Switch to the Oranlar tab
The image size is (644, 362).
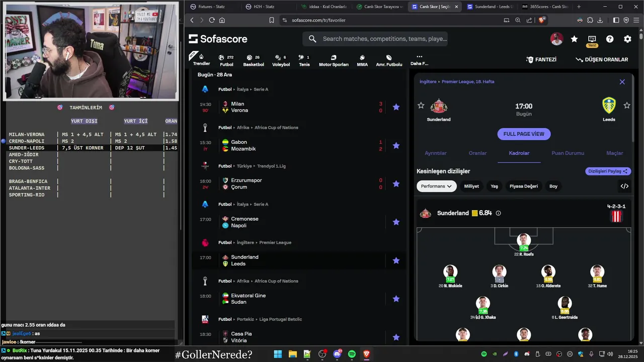tap(477, 153)
